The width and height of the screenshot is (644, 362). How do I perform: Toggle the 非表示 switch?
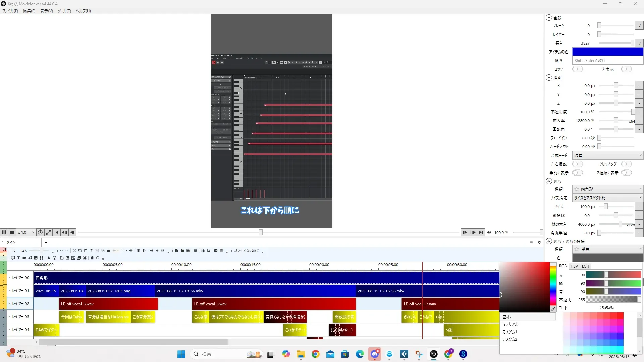[x=626, y=69]
